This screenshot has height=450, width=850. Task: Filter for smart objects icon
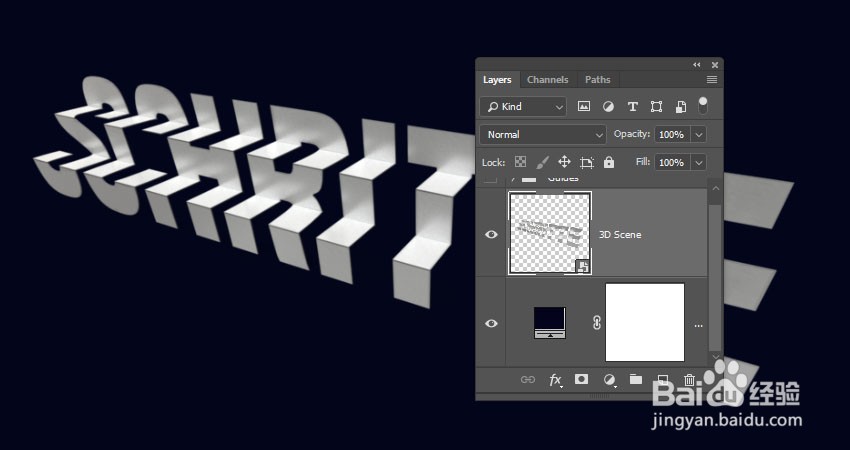[x=681, y=107]
